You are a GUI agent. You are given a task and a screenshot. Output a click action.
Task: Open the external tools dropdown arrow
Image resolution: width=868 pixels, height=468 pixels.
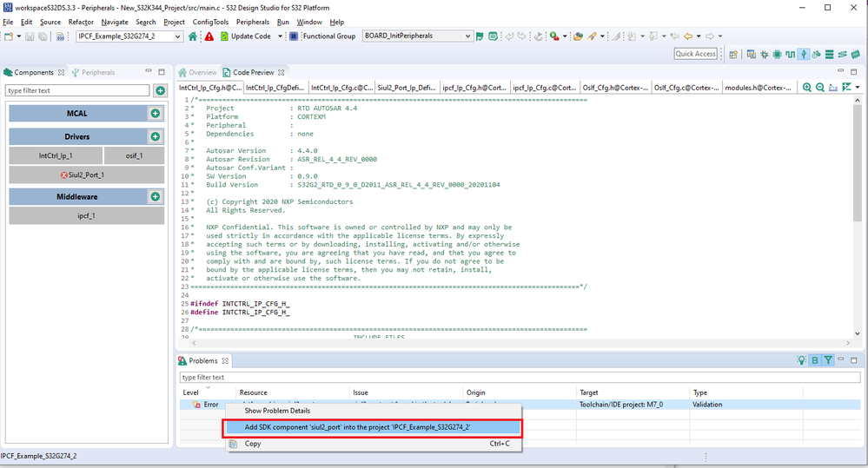565,36
